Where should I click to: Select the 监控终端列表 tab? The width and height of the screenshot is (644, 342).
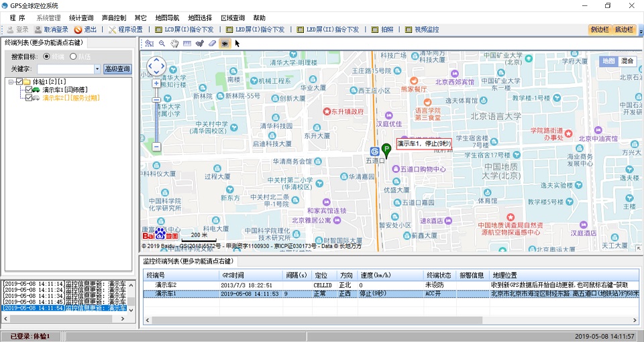click(x=189, y=261)
